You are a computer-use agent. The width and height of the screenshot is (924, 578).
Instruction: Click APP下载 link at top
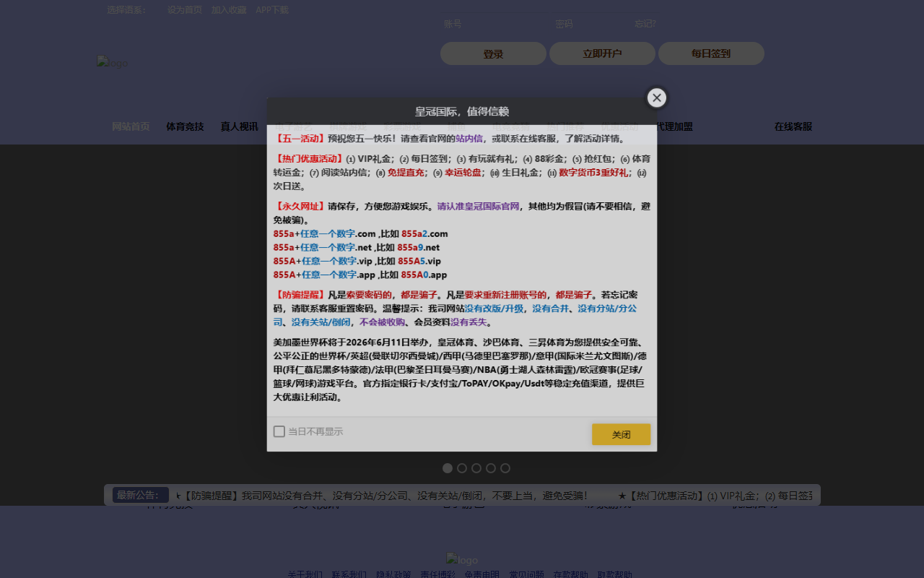(x=272, y=10)
